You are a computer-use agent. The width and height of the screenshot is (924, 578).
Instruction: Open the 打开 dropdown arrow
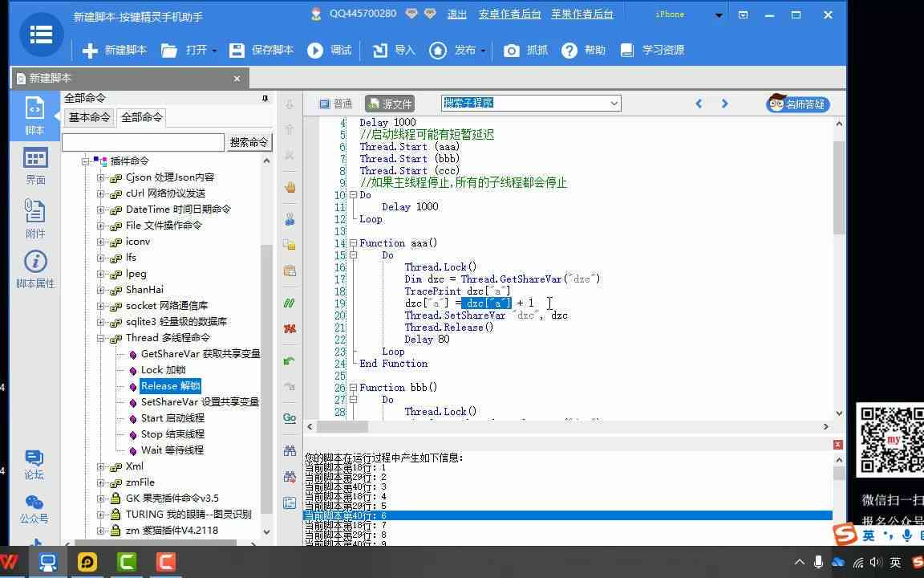(214, 51)
